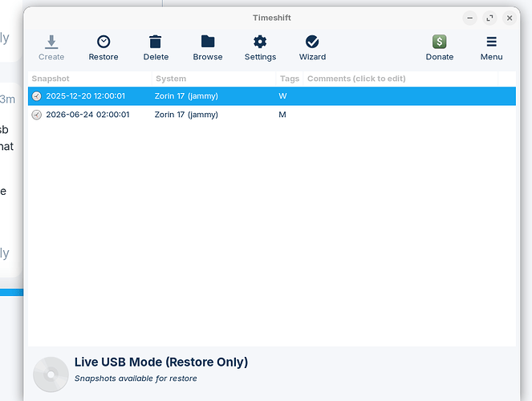Click the Timeshift window title
Image resolution: width=532 pixels, height=401 pixels.
272,18
